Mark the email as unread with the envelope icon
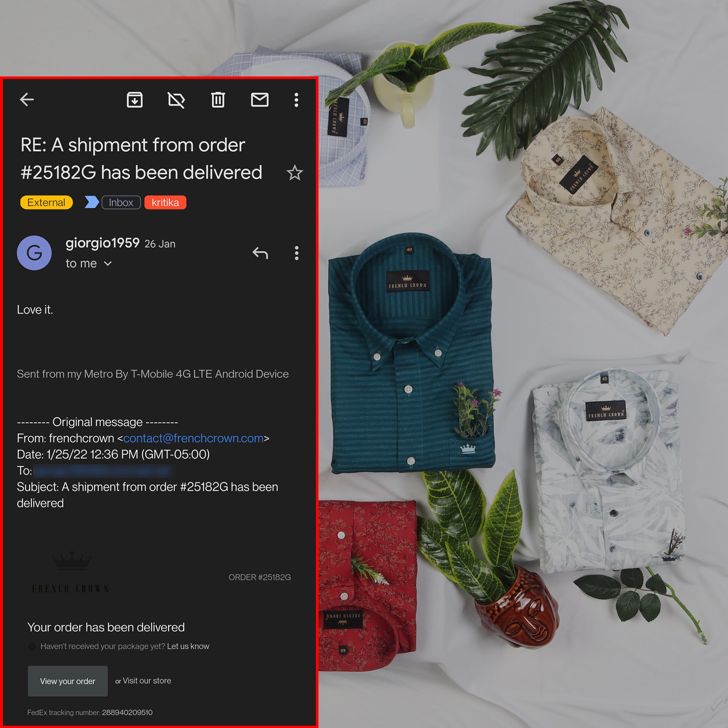The image size is (728, 728). point(260,100)
